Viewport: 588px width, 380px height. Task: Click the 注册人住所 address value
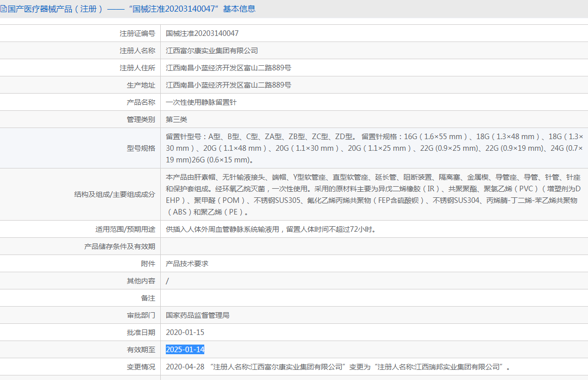click(x=228, y=68)
